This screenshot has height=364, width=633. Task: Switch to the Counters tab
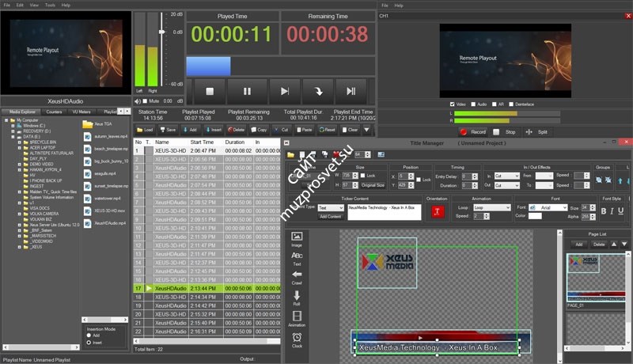[54, 112]
